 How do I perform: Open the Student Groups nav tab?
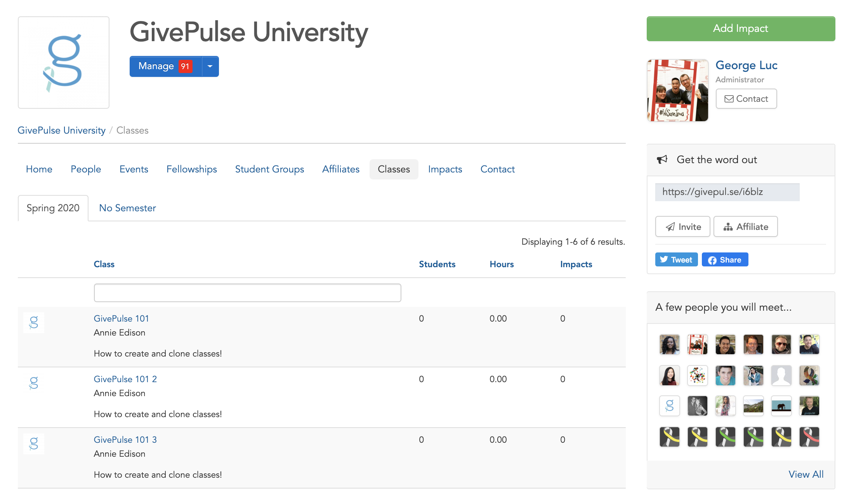[x=270, y=169]
